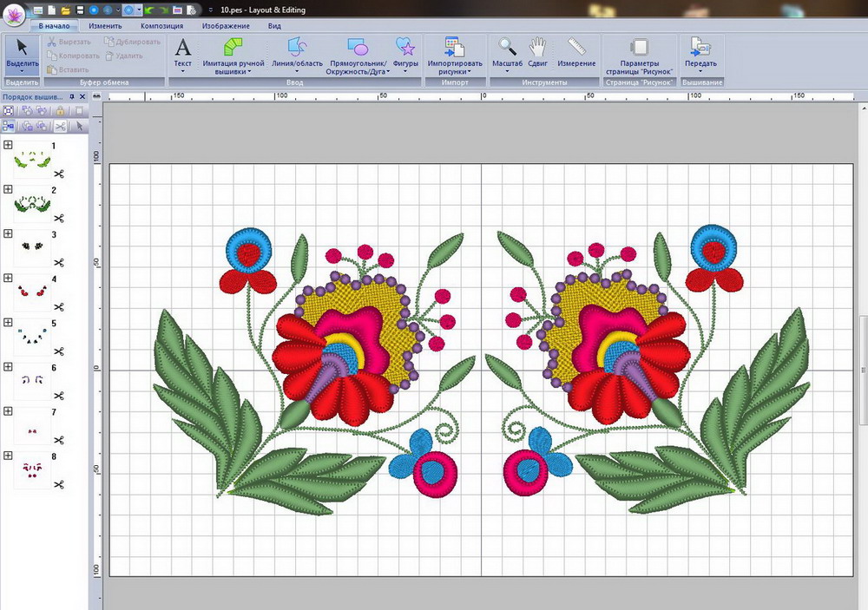Open the Передать dropdown arrow

click(700, 71)
